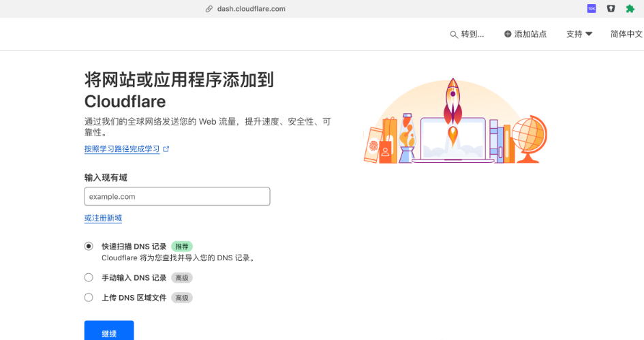
Task: Click dash.cloudflare.com in the address bar
Action: (x=251, y=9)
